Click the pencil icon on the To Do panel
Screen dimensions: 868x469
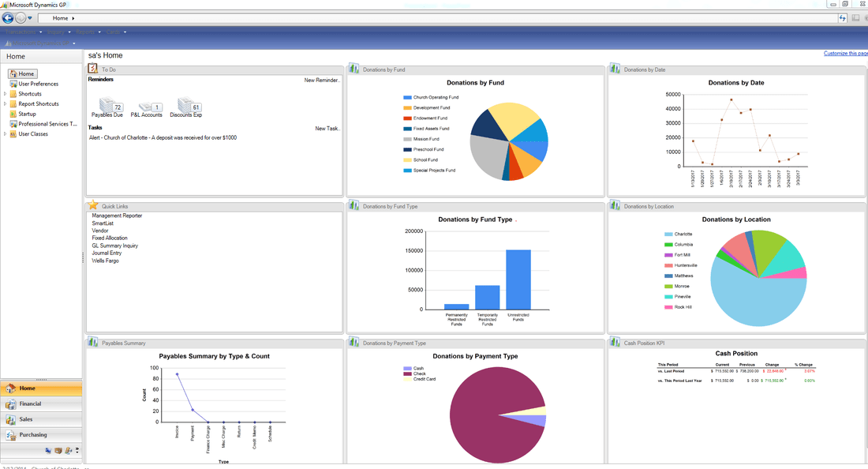click(x=92, y=69)
